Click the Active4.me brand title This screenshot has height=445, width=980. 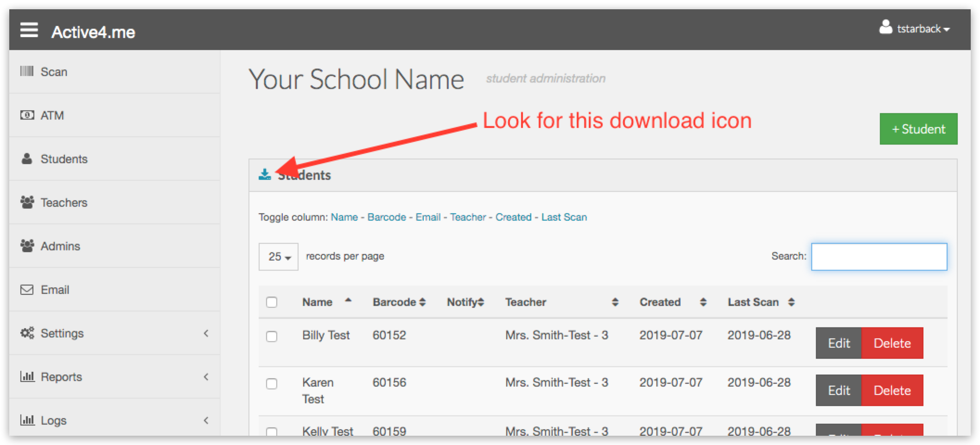pyautogui.click(x=93, y=32)
